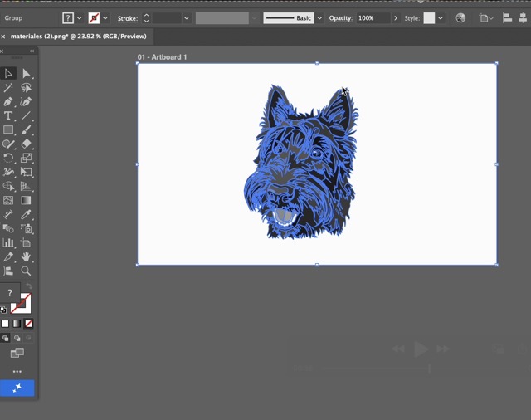The width and height of the screenshot is (531, 420).
Task: Select the Lasso tool
Action: click(x=26, y=88)
